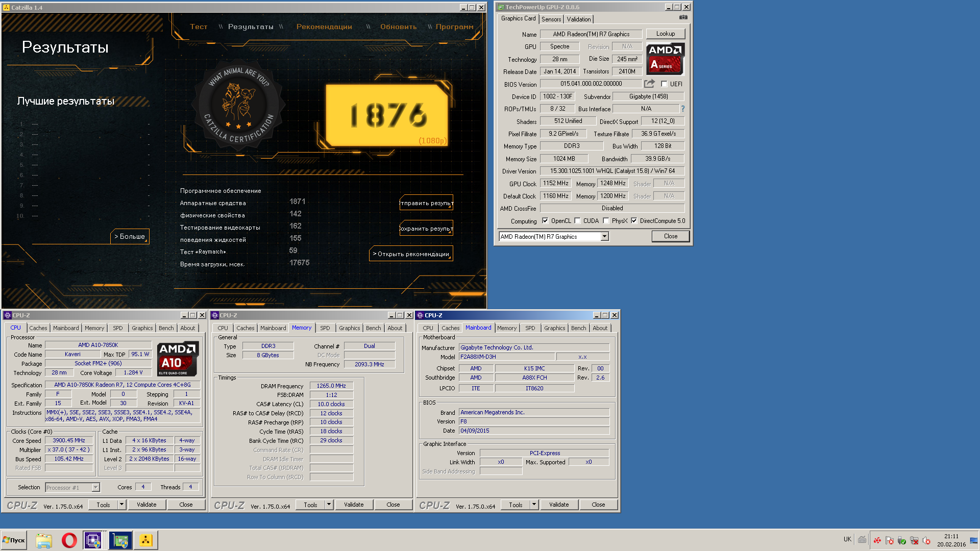Click the Lookup button in GPU-Z

pos(666,34)
